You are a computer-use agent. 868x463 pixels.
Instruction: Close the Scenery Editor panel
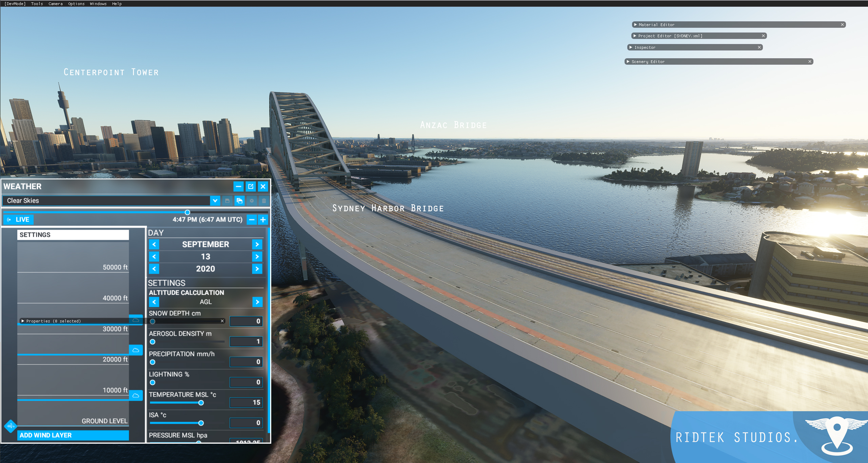(810, 62)
